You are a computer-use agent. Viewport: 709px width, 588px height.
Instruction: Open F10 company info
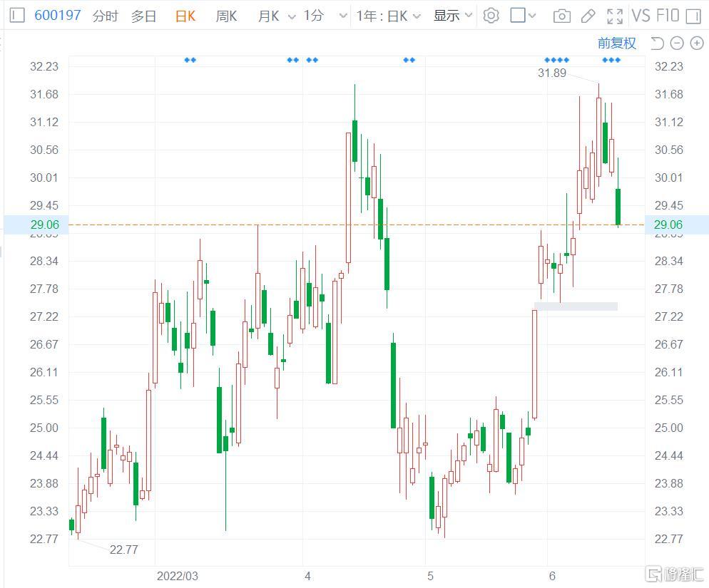click(x=668, y=16)
